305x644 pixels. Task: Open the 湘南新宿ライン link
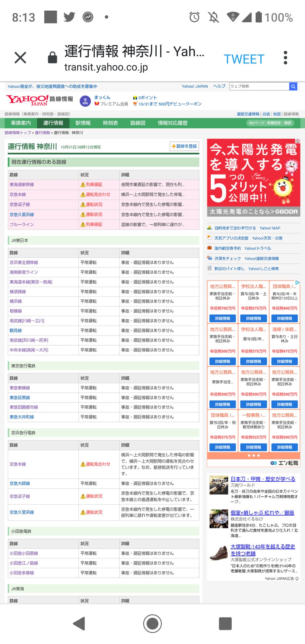24,272
